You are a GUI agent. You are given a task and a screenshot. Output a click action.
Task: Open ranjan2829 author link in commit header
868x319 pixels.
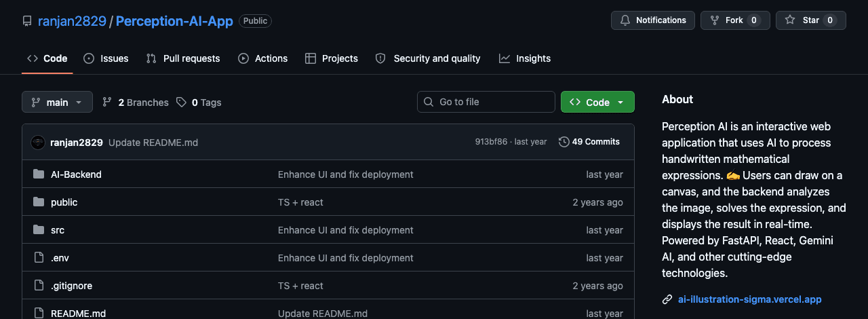[77, 143]
